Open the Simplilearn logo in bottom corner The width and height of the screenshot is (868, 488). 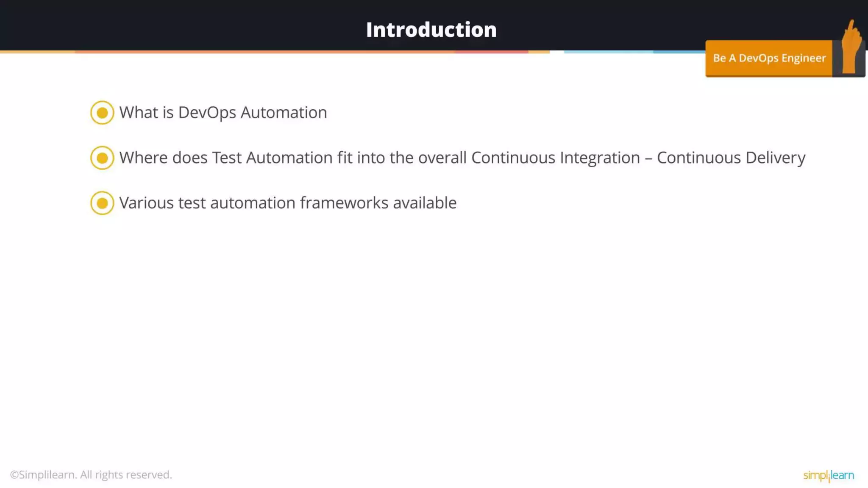click(829, 475)
